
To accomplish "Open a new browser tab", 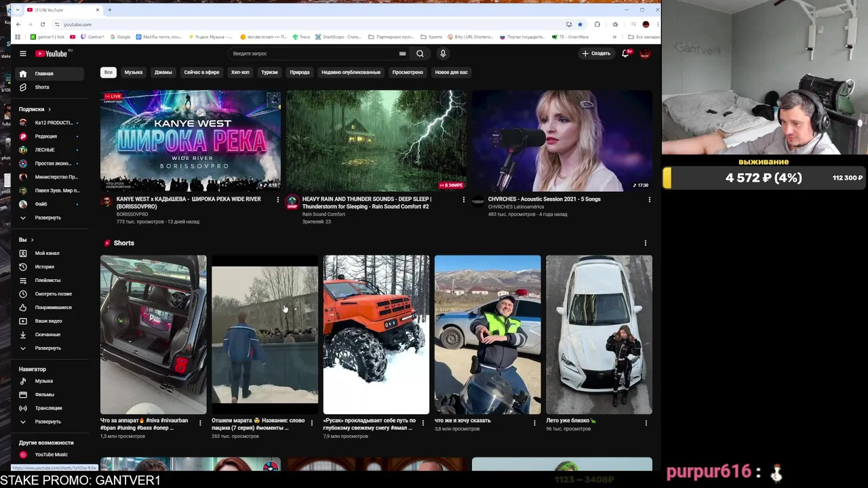I will 110,10.
